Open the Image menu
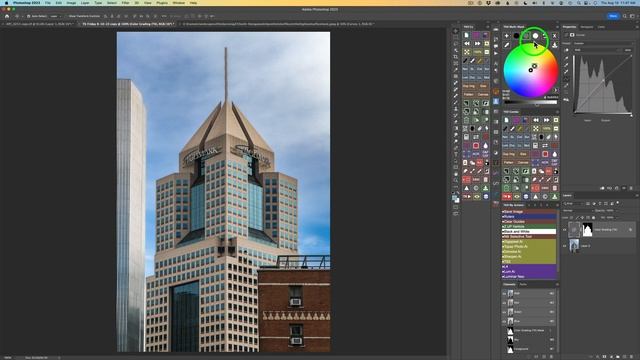The image size is (640, 360). point(71,3)
